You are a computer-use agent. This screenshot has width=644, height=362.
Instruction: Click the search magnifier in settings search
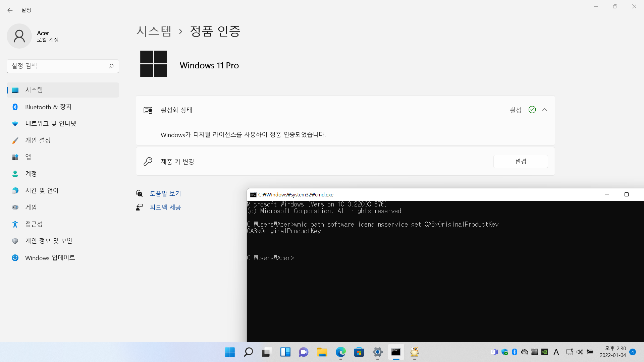[111, 66]
